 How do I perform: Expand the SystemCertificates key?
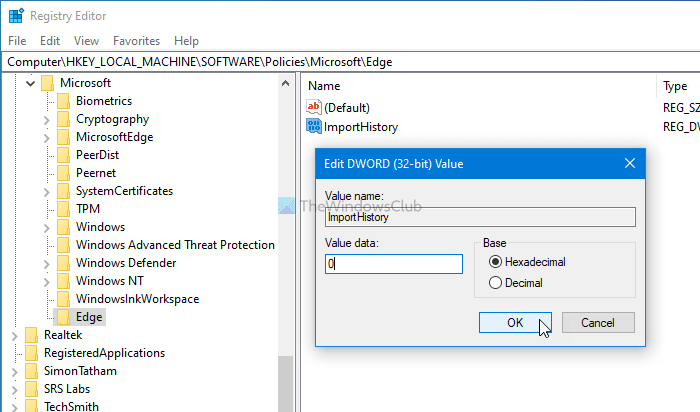[x=46, y=192]
